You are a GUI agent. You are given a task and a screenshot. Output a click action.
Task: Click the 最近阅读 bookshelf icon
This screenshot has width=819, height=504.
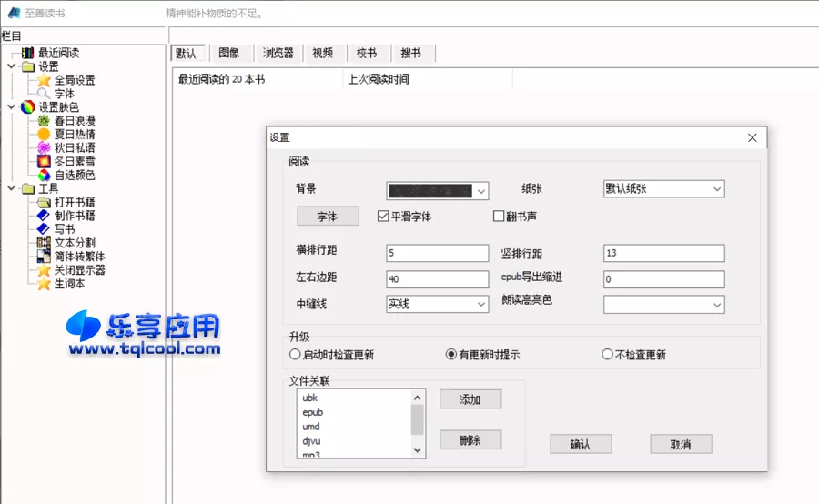27,53
